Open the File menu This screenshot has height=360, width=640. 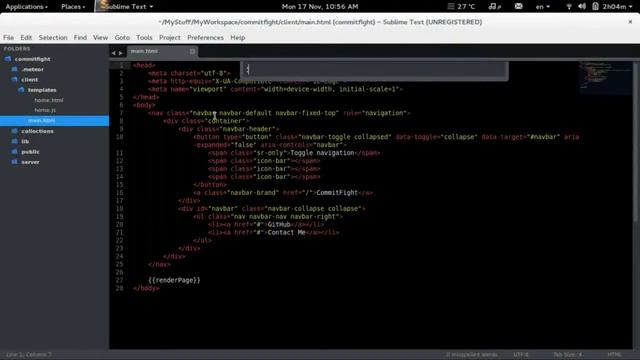(9, 38)
